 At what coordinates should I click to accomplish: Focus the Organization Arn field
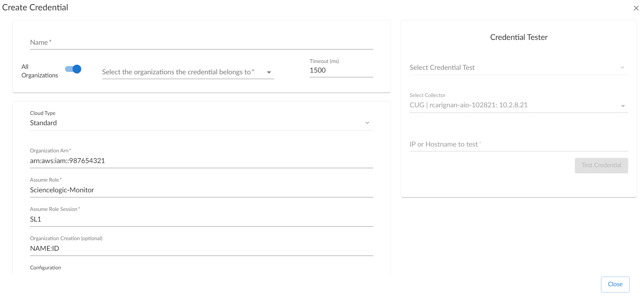pos(201,161)
